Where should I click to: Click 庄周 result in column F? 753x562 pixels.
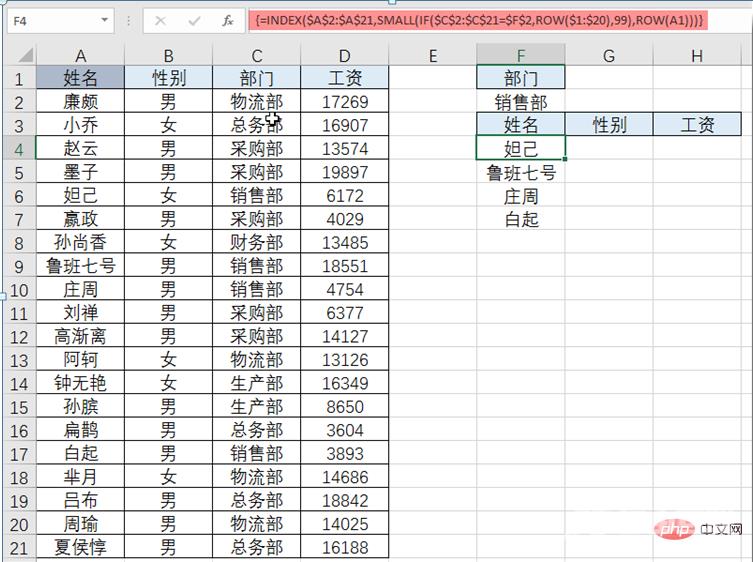521,195
